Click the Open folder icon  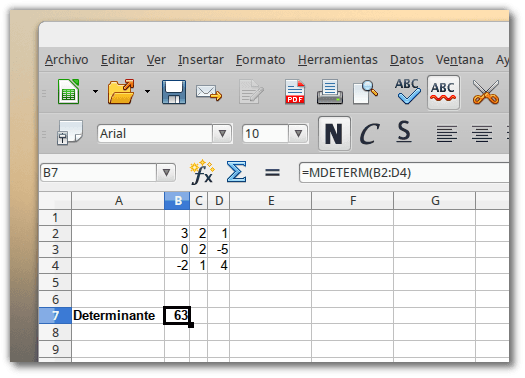121,92
